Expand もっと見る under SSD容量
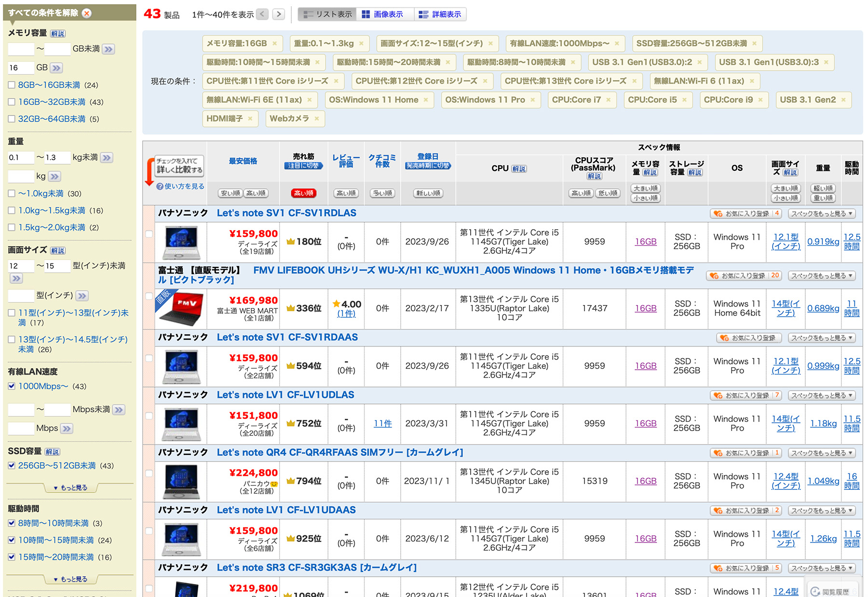 70,487
